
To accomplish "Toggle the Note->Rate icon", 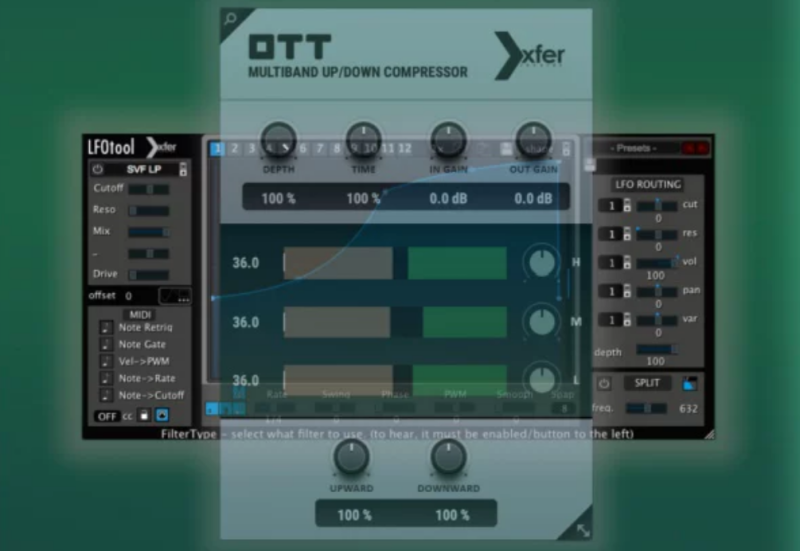I will (106, 378).
